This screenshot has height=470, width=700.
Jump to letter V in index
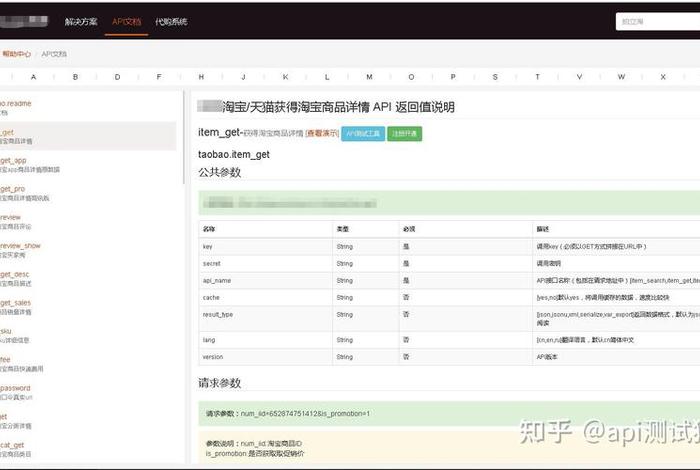pyautogui.click(x=579, y=77)
